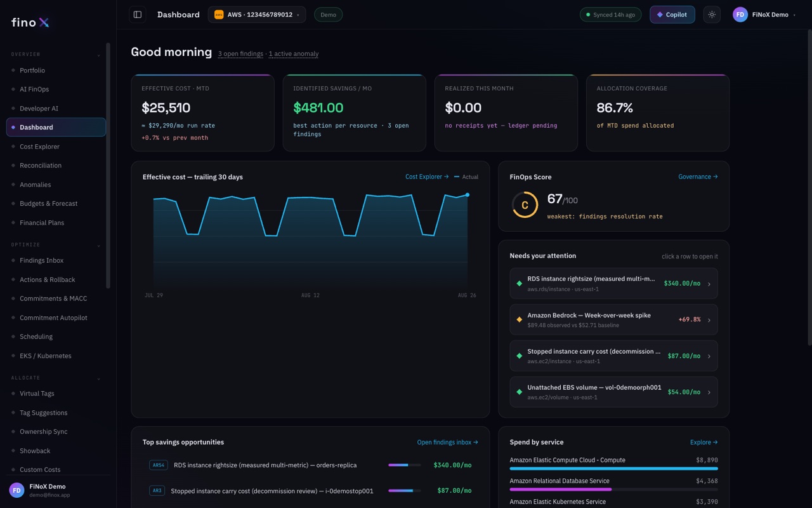Click the AR54 badge
This screenshot has height=508, width=812.
[158, 465]
